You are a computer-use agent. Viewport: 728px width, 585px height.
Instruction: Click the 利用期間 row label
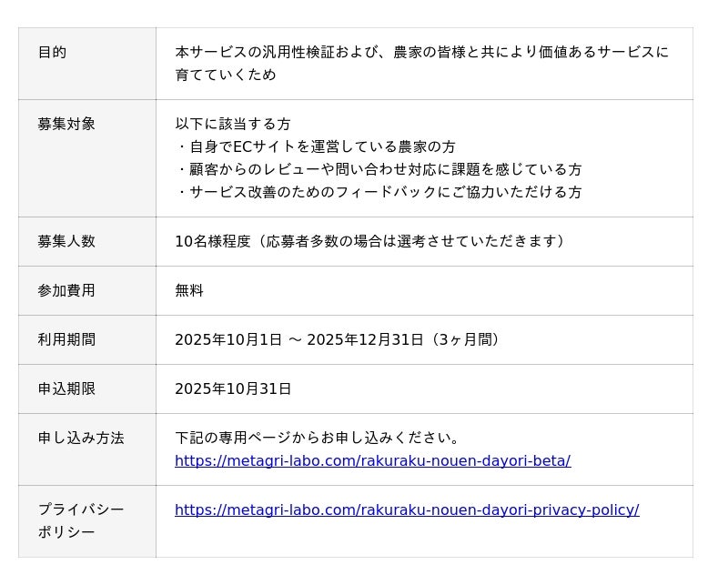click(66, 340)
